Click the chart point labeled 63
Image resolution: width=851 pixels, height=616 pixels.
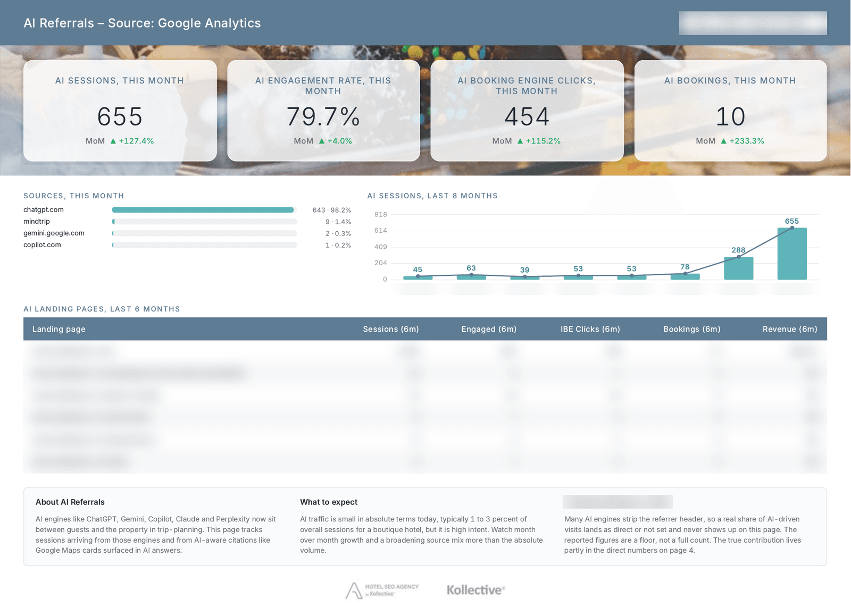[471, 275]
